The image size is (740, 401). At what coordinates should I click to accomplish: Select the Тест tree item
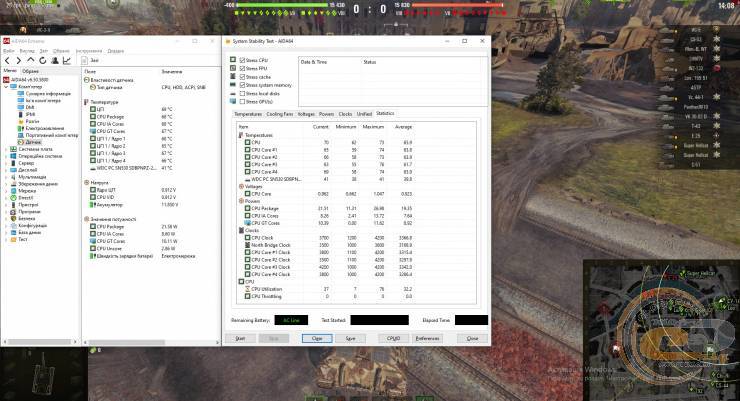pos(23,239)
